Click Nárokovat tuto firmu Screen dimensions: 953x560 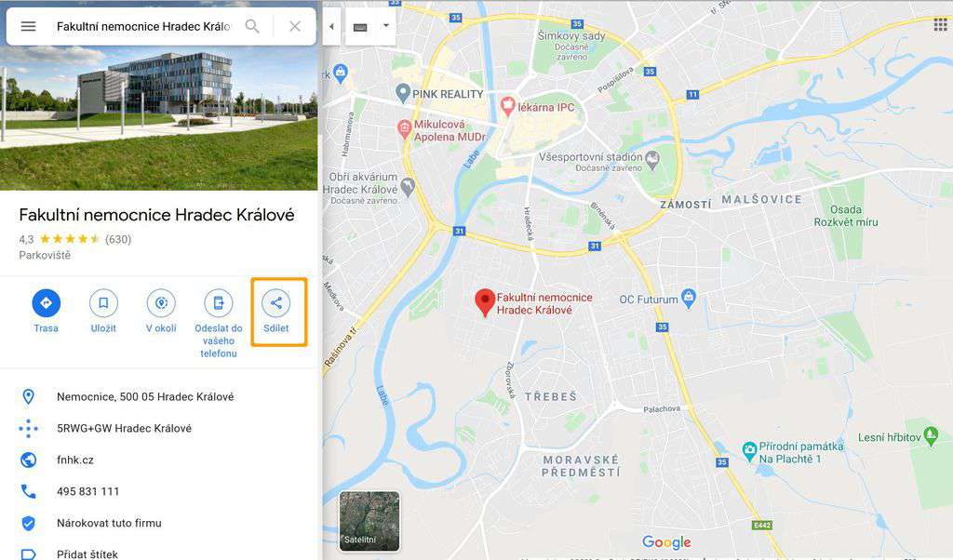110,523
